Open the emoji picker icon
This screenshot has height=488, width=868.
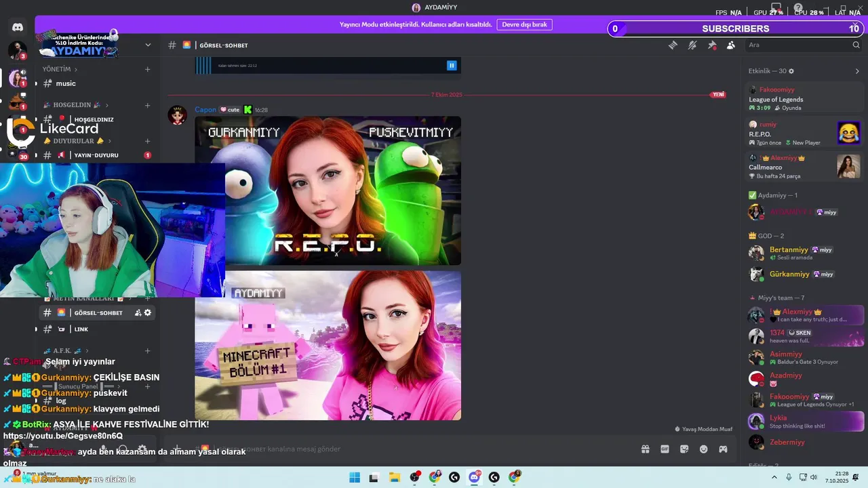[704, 449]
